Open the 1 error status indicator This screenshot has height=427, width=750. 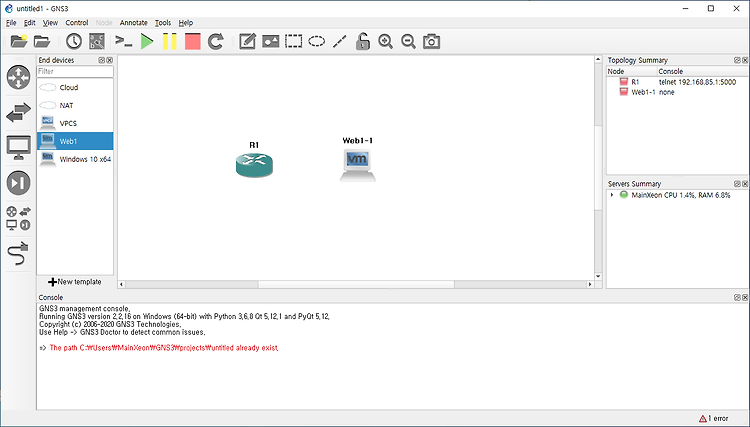[714, 418]
